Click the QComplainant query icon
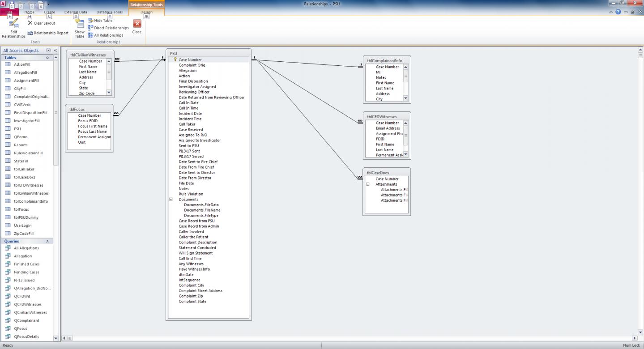The image size is (644, 349). pos(8,320)
